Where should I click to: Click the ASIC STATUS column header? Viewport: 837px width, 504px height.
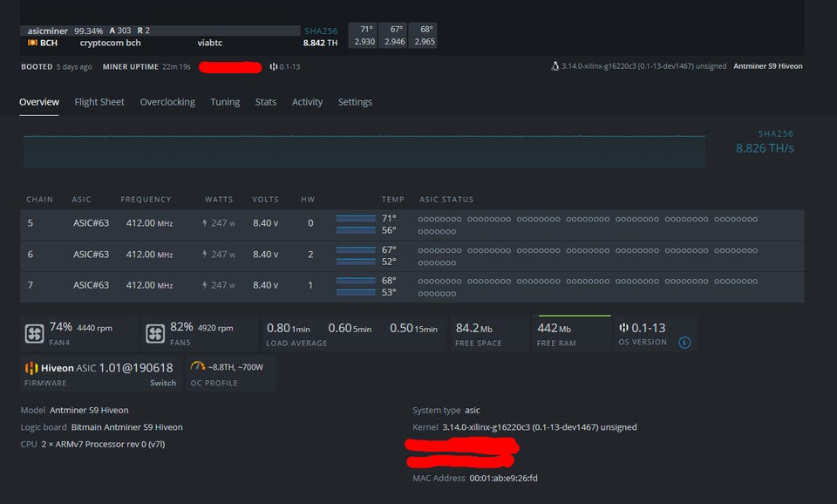pyautogui.click(x=446, y=199)
